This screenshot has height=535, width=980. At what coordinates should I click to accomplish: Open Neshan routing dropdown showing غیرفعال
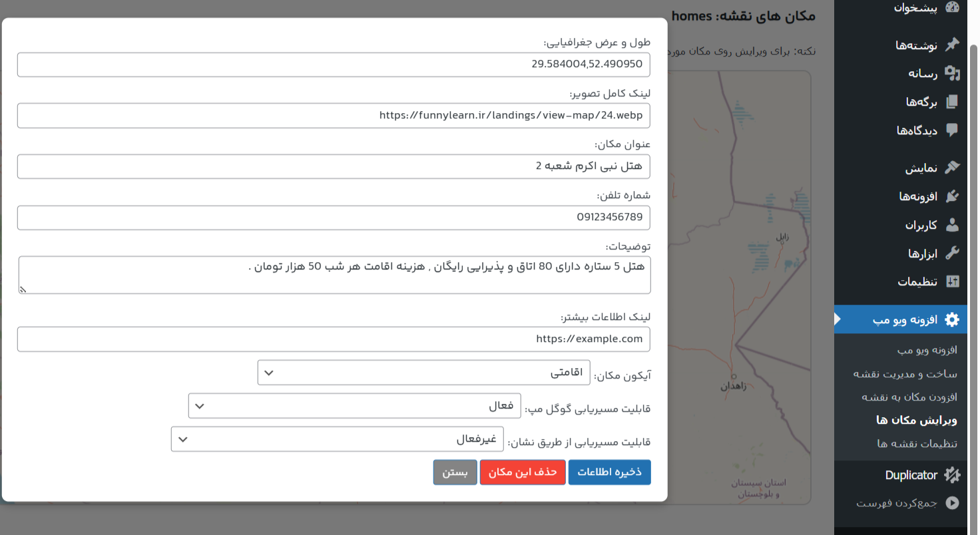coord(337,439)
